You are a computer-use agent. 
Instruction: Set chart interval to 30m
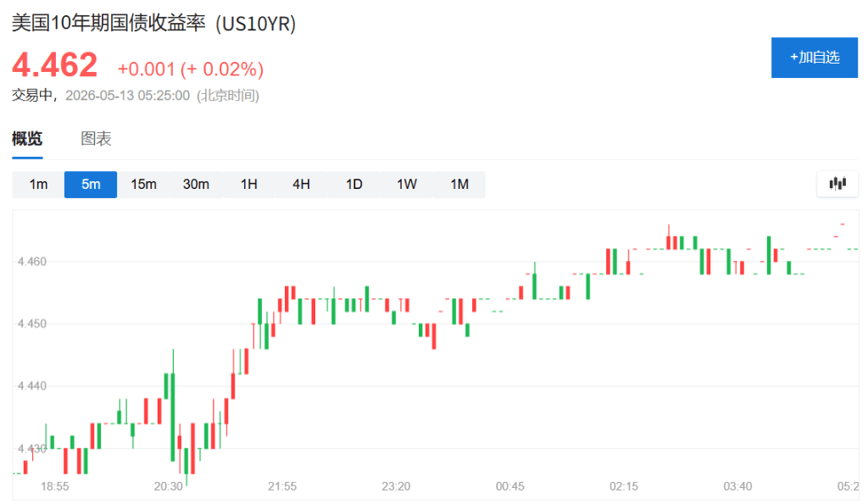196,184
